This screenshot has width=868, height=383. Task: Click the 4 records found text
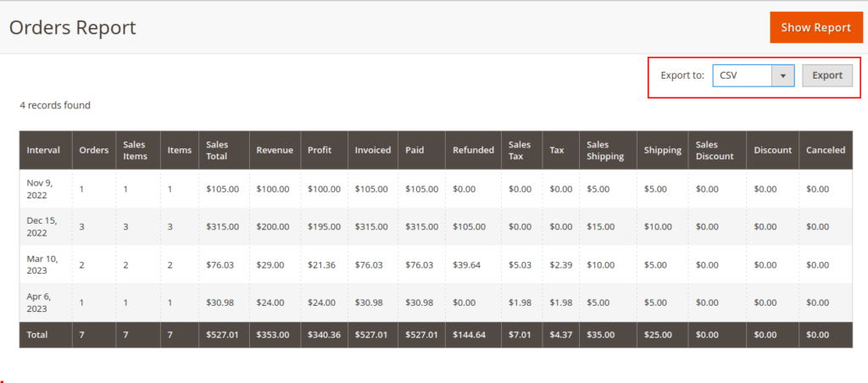coord(55,105)
